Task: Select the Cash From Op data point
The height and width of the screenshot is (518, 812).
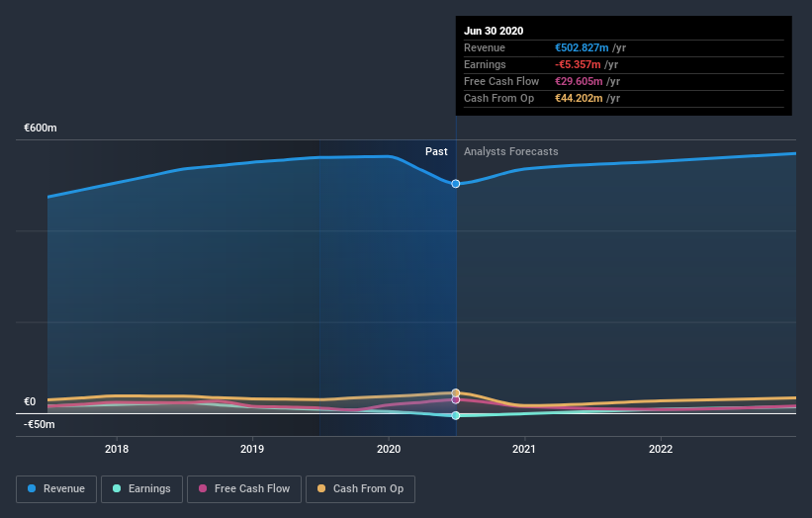Action: coord(456,392)
